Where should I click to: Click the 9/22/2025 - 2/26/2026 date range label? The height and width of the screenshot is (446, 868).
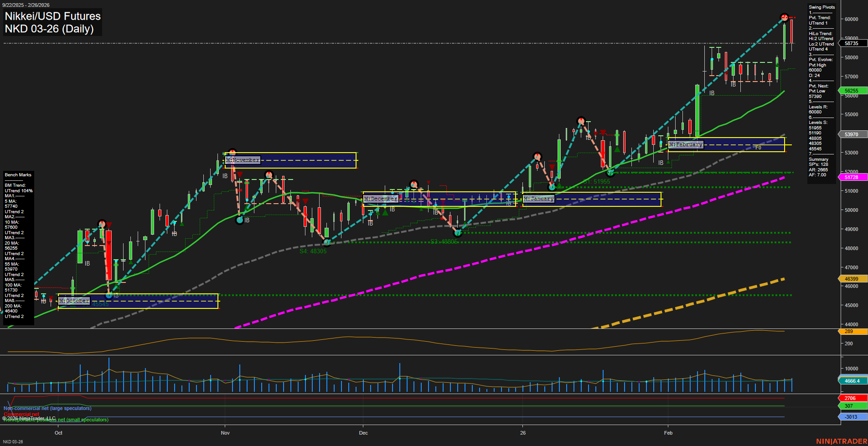(x=26, y=5)
